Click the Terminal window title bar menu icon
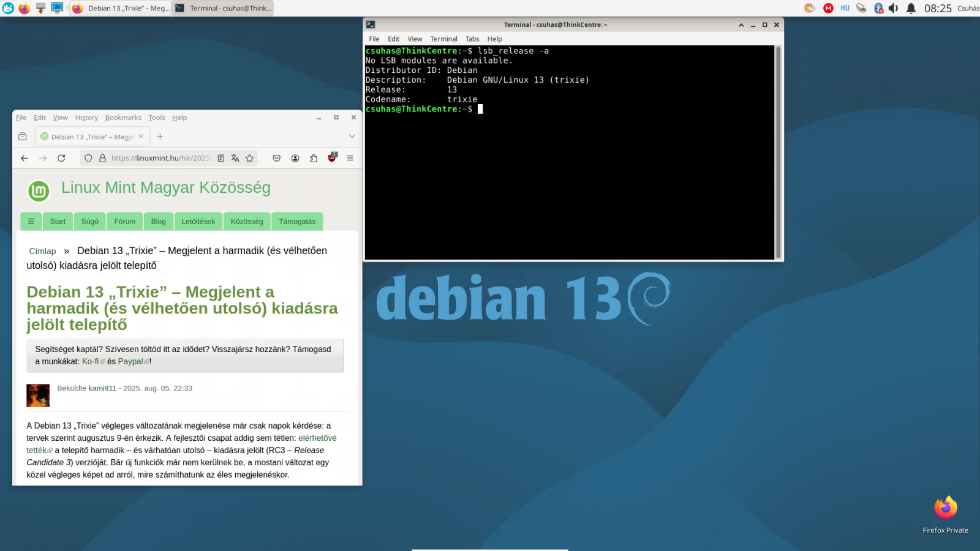This screenshot has width=980, height=551. tap(371, 24)
